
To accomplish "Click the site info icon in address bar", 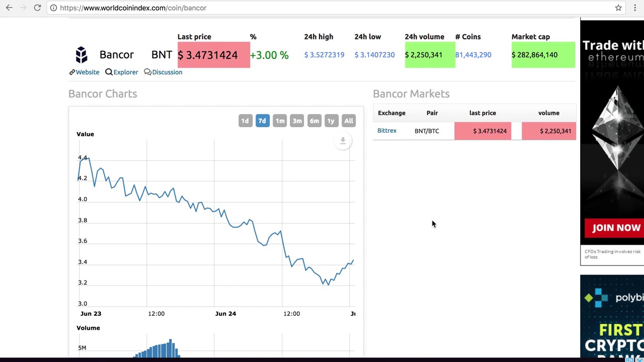I will [x=53, y=8].
